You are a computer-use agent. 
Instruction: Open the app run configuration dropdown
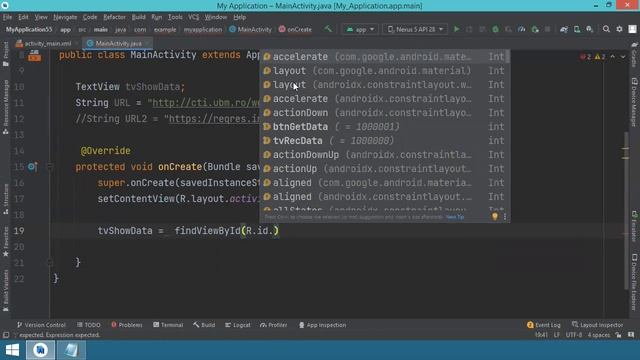point(360,29)
